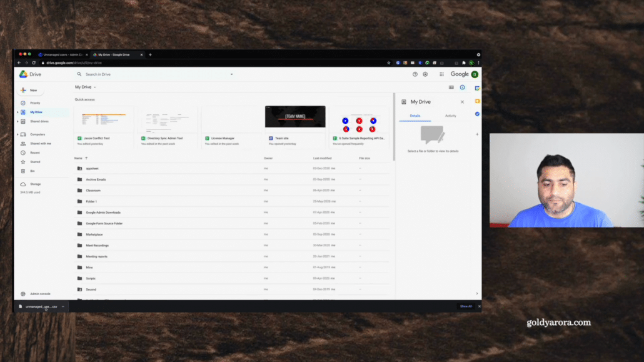Open download item options chevron
The height and width of the screenshot is (362, 644).
pos(63,306)
